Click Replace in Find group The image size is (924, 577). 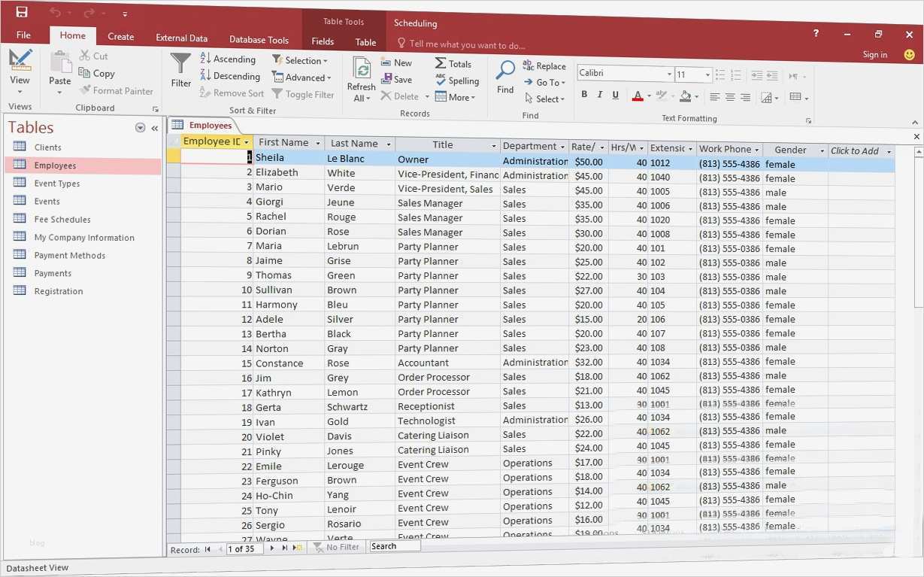[544, 66]
